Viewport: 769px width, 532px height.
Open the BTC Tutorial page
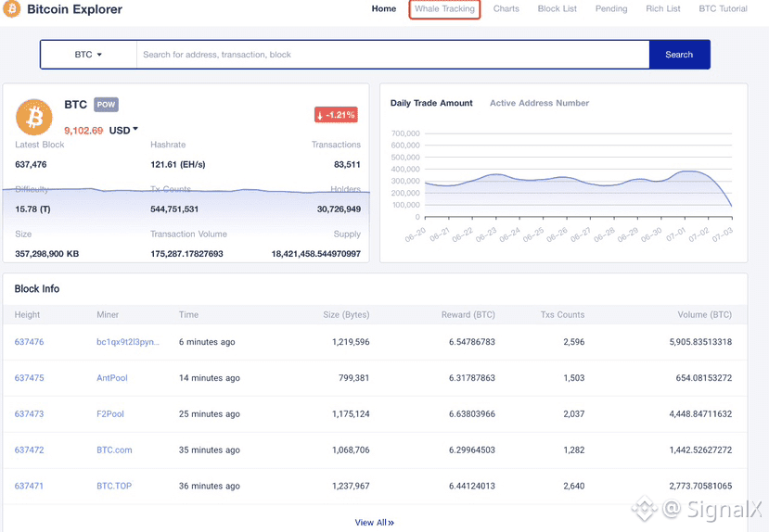point(723,9)
